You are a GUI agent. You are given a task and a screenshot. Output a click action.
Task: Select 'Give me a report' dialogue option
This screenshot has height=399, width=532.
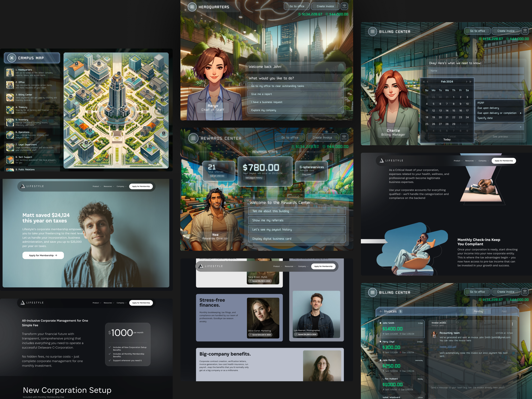(x=295, y=94)
